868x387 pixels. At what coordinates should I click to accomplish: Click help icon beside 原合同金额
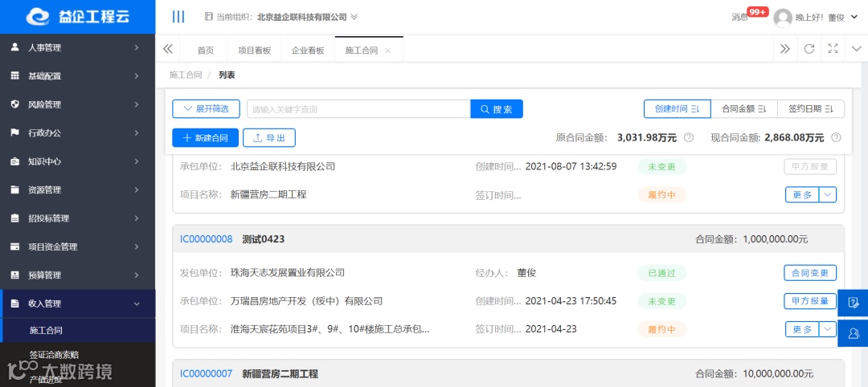pyautogui.click(x=689, y=137)
